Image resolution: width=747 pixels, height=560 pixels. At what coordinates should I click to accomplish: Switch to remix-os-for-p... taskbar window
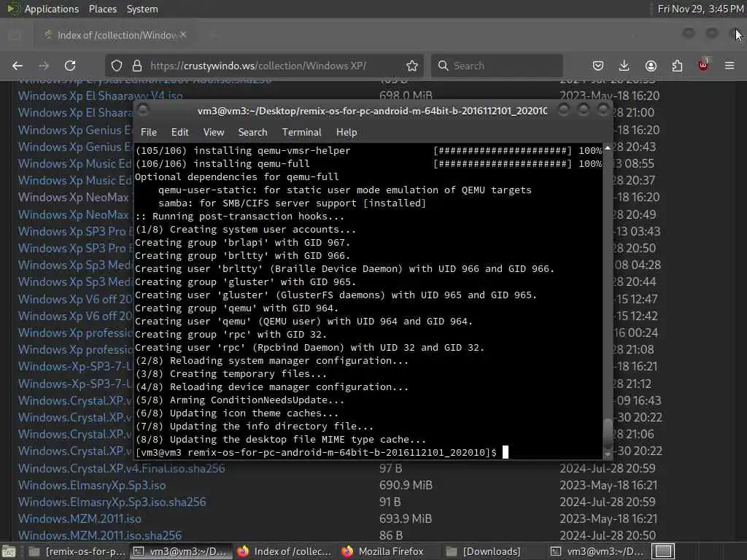click(77, 551)
